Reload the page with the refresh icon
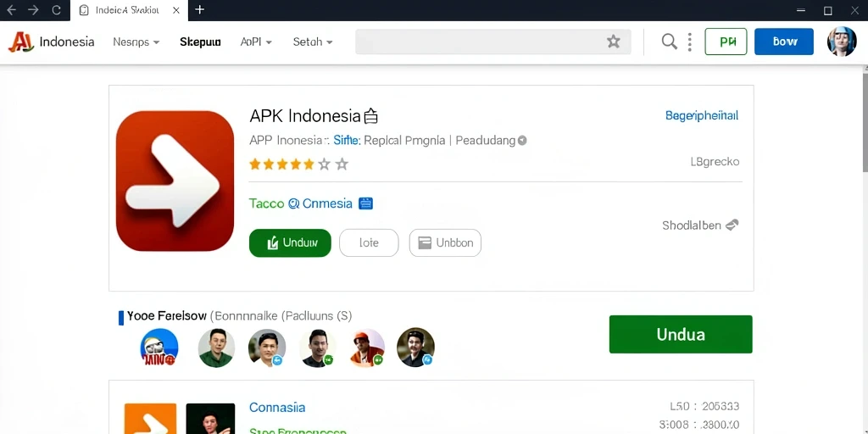The height and width of the screenshot is (434, 868). point(56,10)
